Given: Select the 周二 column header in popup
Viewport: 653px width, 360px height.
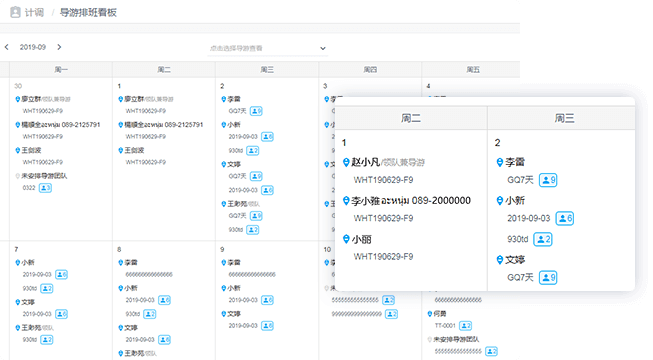Looking at the screenshot, I should [411, 118].
